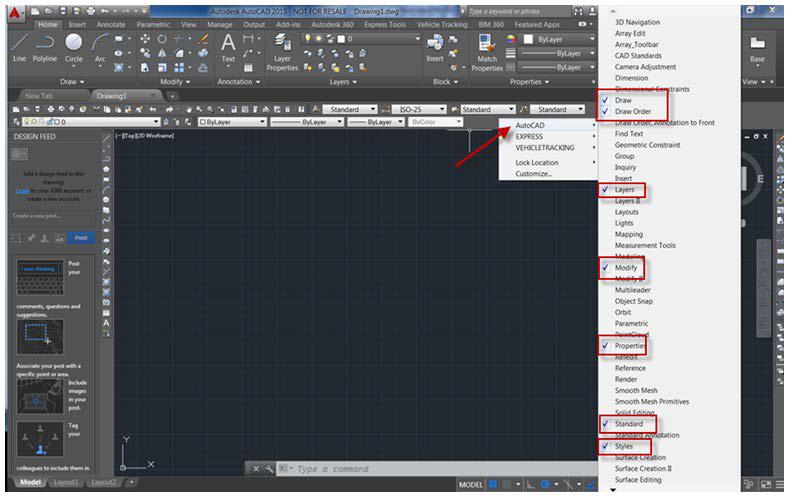Click the keyword search box in title bar
The image size is (789, 497).
click(x=518, y=11)
